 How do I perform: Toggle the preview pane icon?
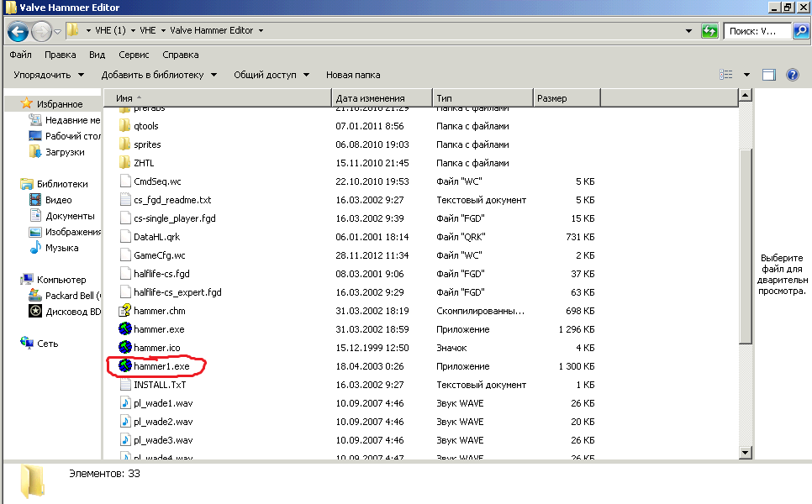769,75
